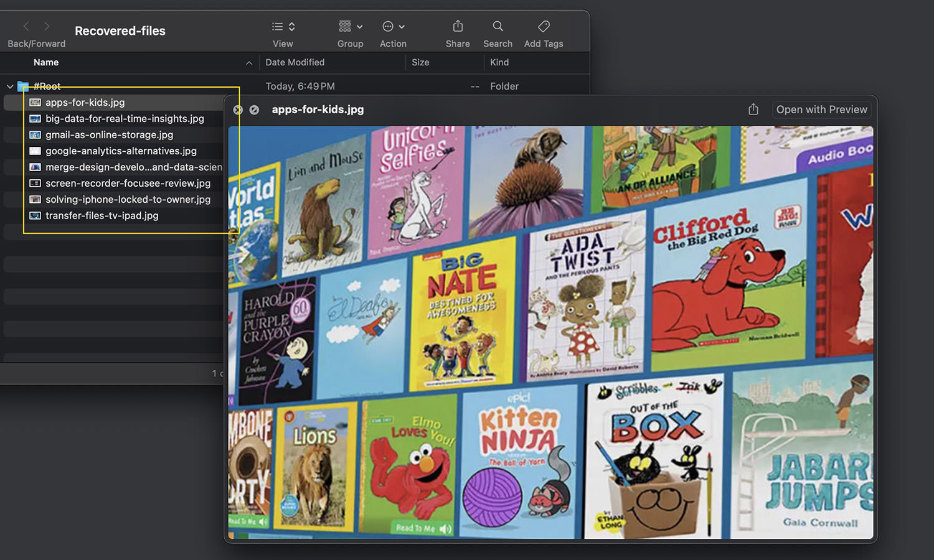Toggle the sort direction arrow in the Name column

click(x=249, y=63)
